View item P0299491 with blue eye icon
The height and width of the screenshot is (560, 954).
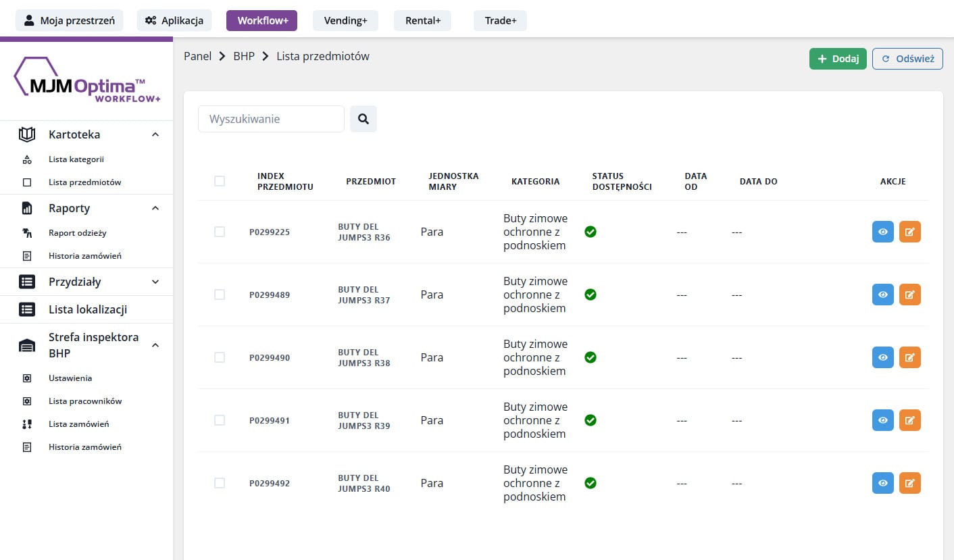882,420
